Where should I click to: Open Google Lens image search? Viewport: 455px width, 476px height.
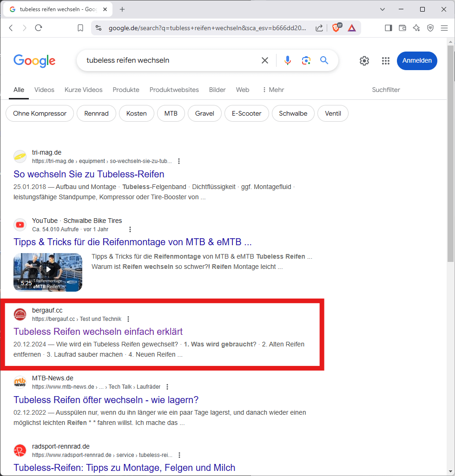[306, 60]
